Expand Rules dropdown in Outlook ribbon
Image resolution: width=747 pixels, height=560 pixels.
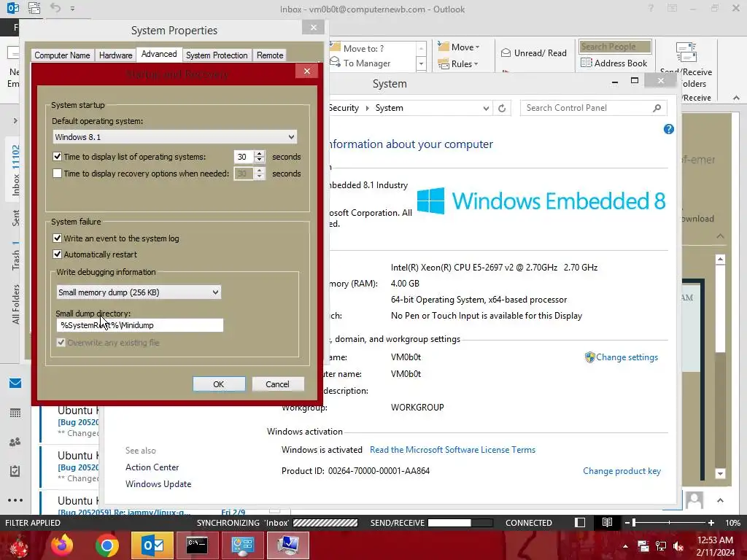476,64
